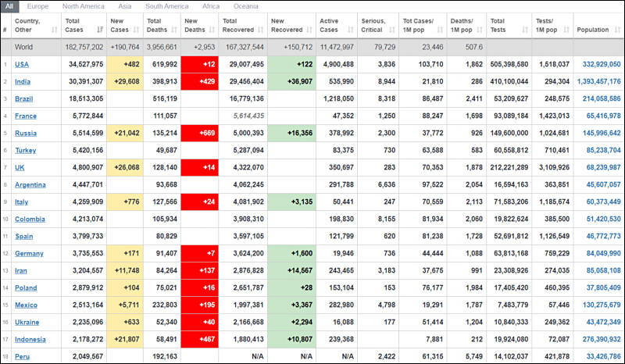
Task: Open the Germany country link
Action: pos(29,253)
